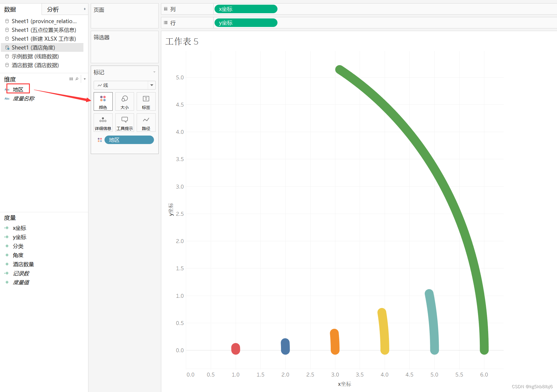Click data source icon for Sheet1 (新建 XLSX 工作表)

pyautogui.click(x=7, y=39)
